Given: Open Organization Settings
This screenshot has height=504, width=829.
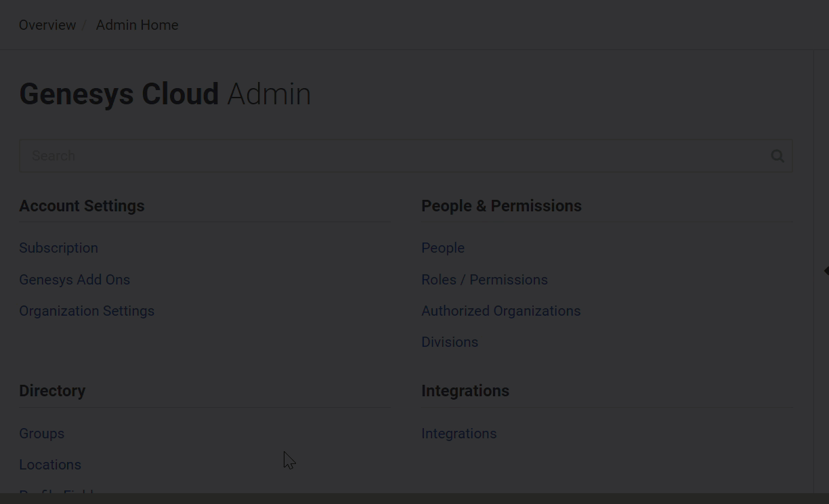Looking at the screenshot, I should pyautogui.click(x=87, y=311).
